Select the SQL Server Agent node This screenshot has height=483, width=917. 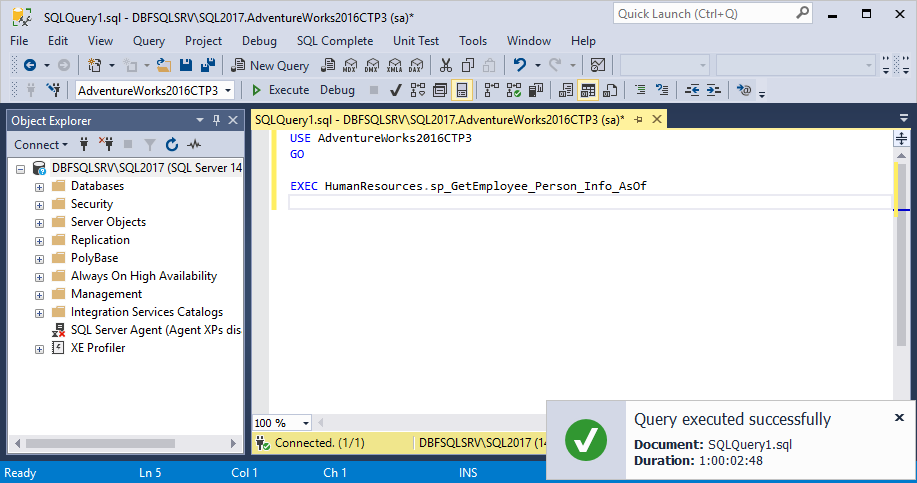146,330
